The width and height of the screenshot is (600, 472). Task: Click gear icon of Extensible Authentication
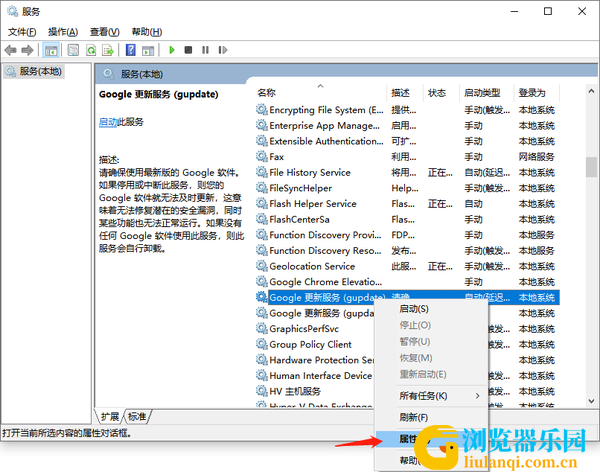pos(262,141)
